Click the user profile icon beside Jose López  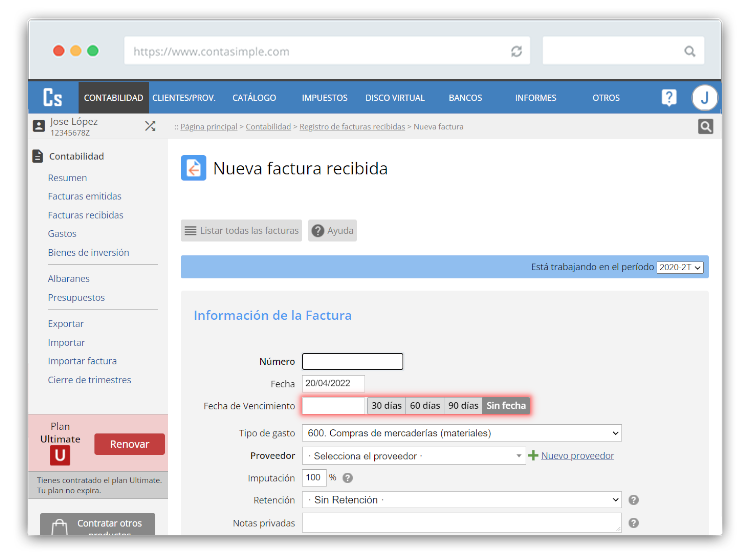(x=39, y=126)
